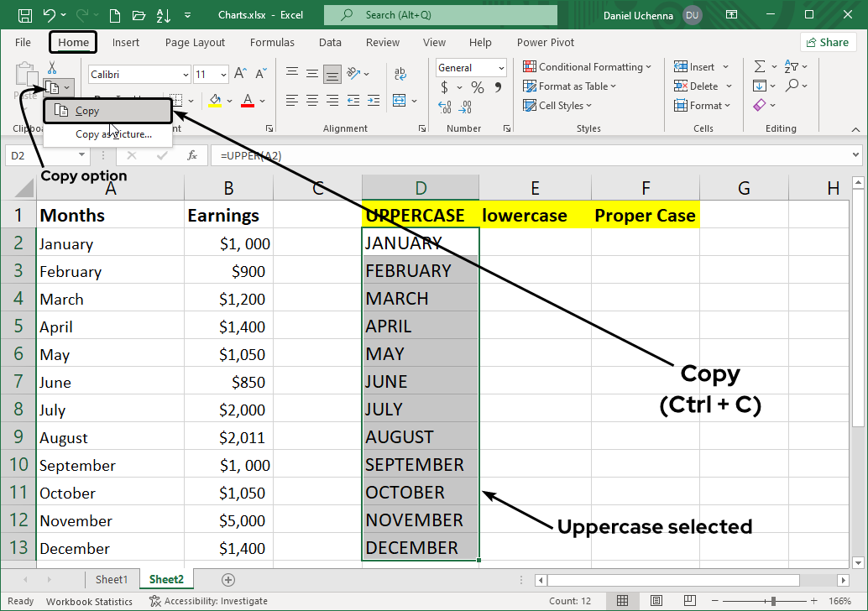
Task: Click the AutoSum sigma icon
Action: point(760,66)
